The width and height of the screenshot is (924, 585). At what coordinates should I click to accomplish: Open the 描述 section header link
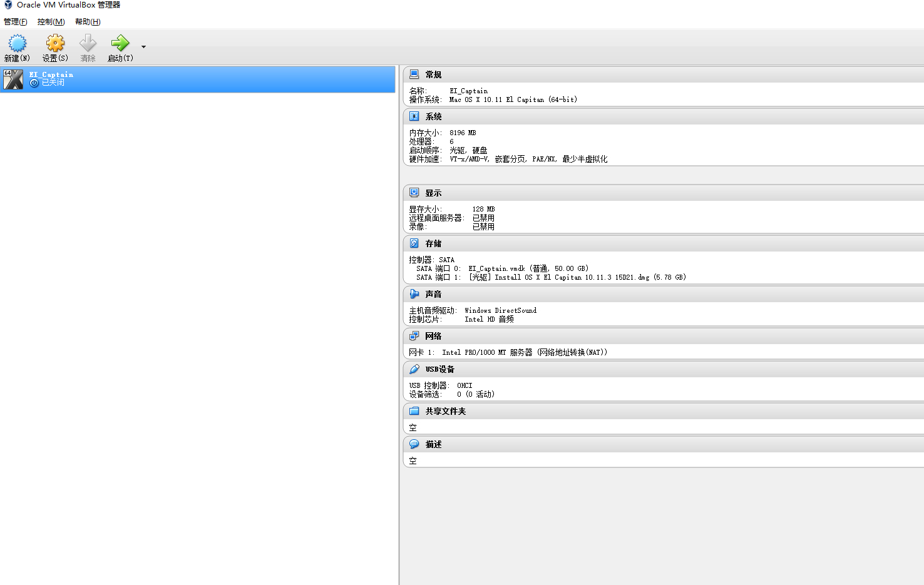tap(433, 445)
